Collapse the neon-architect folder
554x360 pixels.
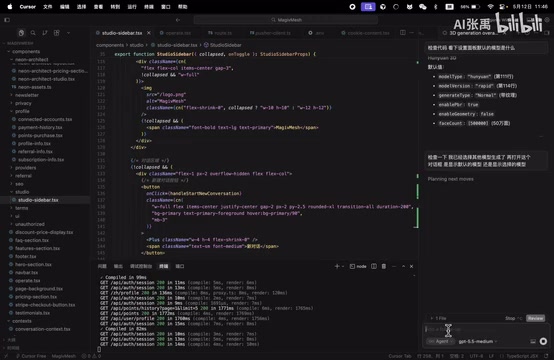click(x=31, y=59)
